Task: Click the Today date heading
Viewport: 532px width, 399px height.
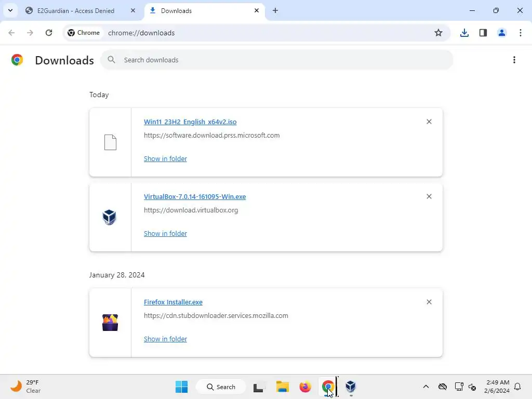Action: (99, 95)
